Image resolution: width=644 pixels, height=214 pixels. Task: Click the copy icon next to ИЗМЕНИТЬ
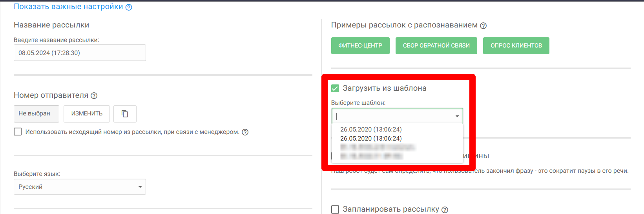click(x=125, y=113)
